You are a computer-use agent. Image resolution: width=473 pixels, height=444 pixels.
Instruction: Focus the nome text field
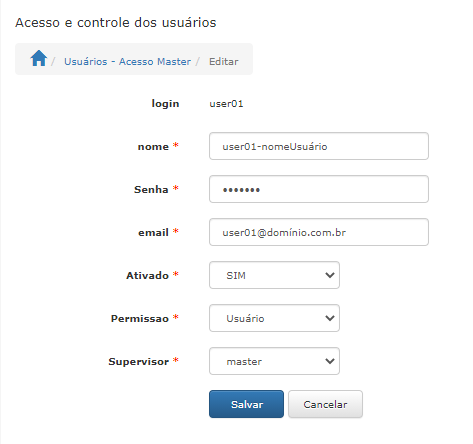319,146
